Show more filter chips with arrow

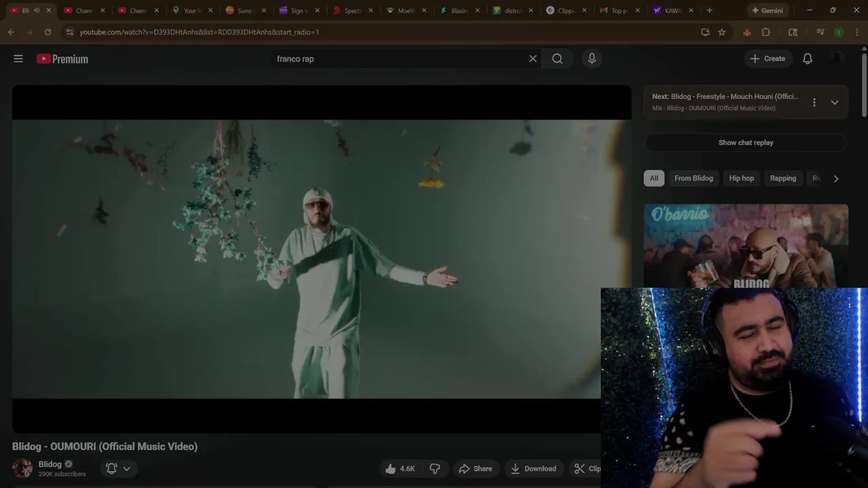[x=836, y=179]
